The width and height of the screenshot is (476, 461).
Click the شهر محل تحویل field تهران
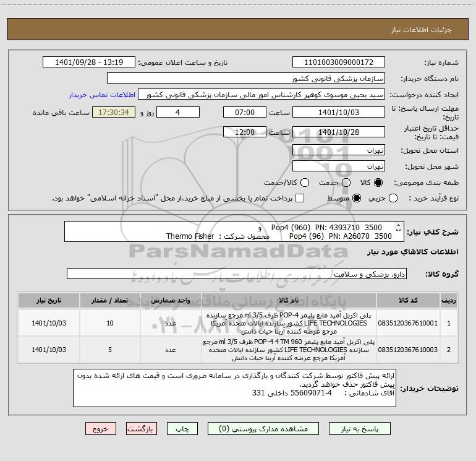pos(339,166)
